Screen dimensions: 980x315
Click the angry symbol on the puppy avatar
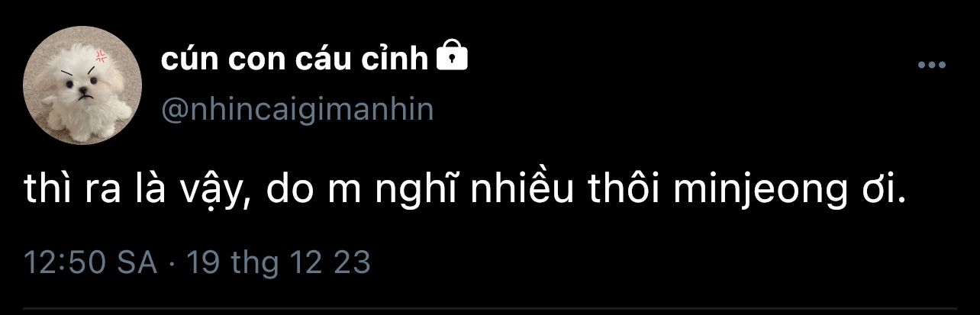(x=100, y=55)
